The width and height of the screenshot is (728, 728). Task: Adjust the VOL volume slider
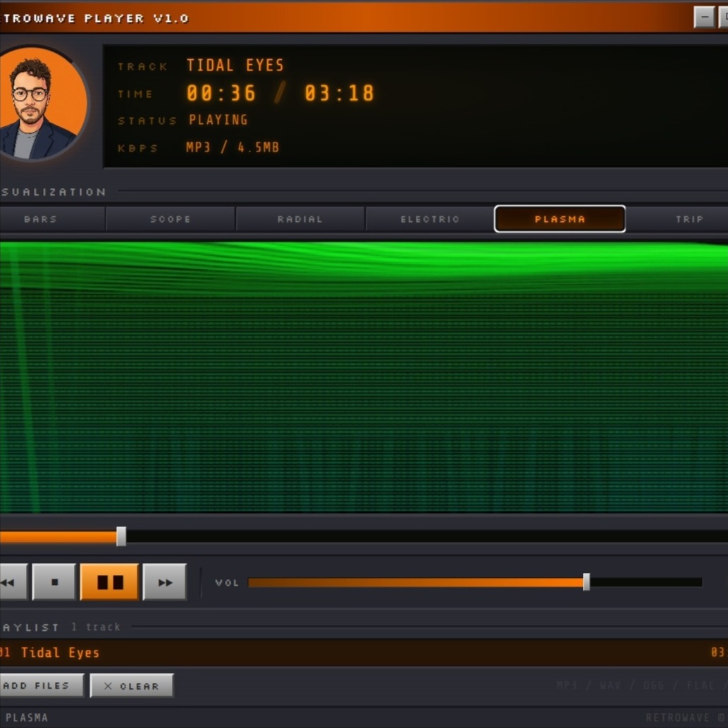[587, 582]
